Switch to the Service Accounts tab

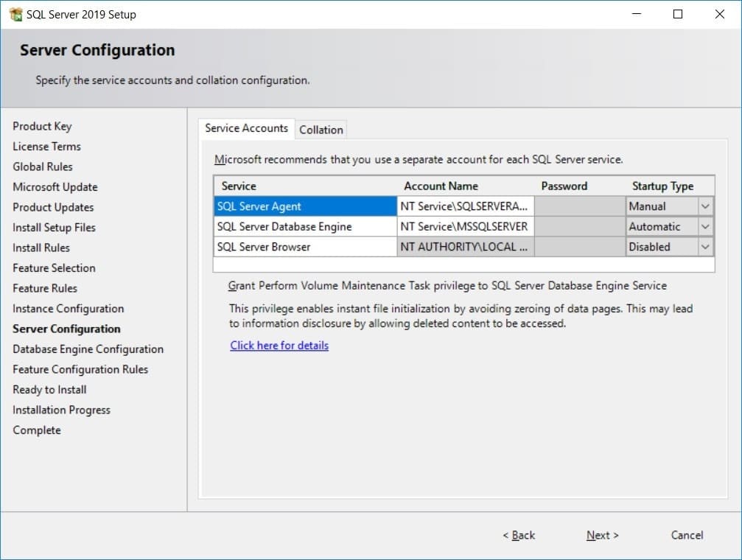pyautogui.click(x=246, y=128)
